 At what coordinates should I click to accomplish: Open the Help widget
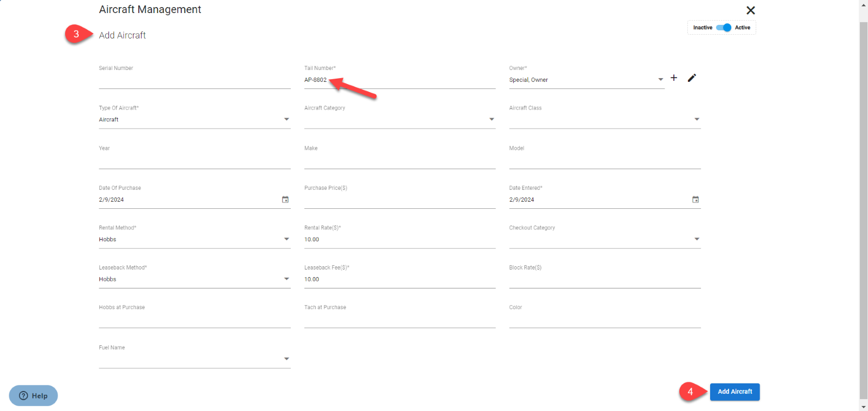coord(34,396)
